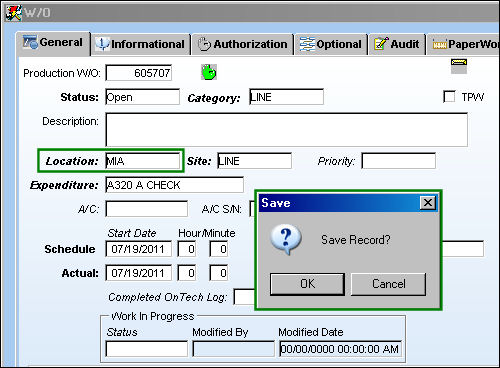Cancel the Save Record dialog

point(388,284)
